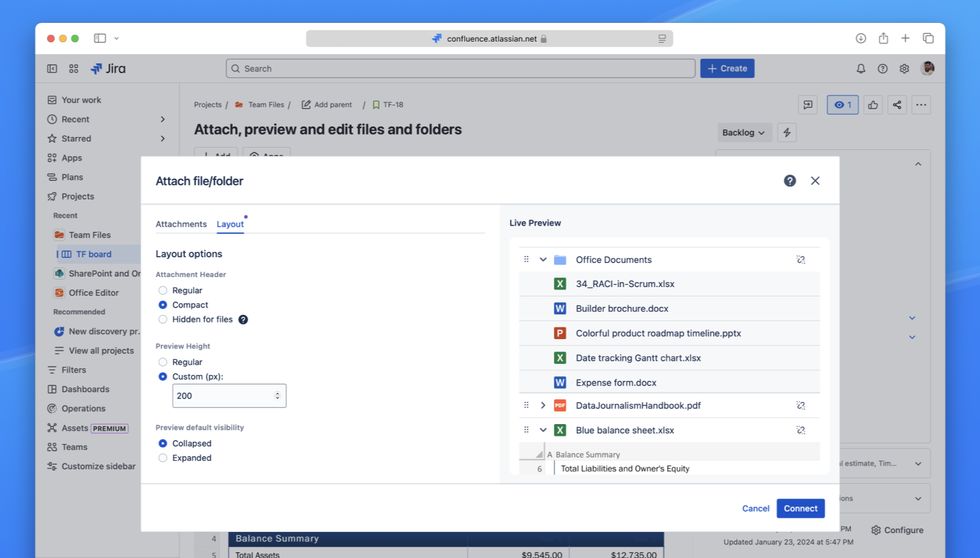Unlink Blue balance sheet.xlsx attachment
Image resolution: width=980 pixels, height=558 pixels.
point(800,430)
